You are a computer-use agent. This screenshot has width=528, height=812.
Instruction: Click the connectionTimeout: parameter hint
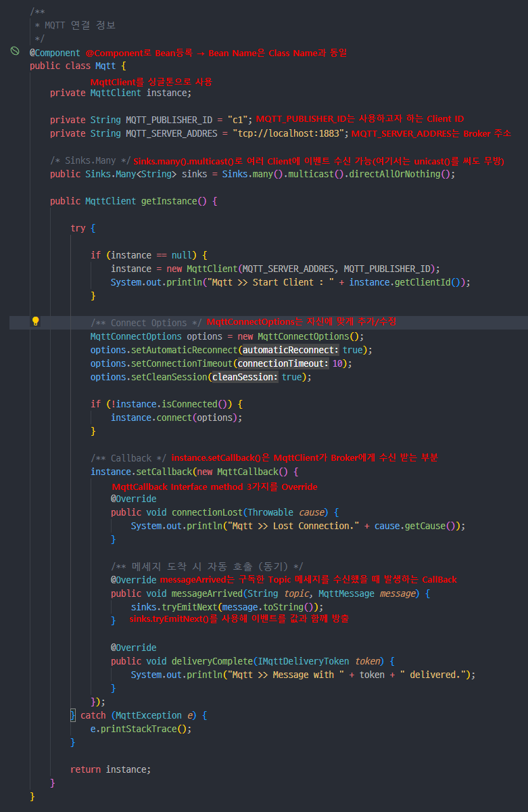(x=283, y=363)
